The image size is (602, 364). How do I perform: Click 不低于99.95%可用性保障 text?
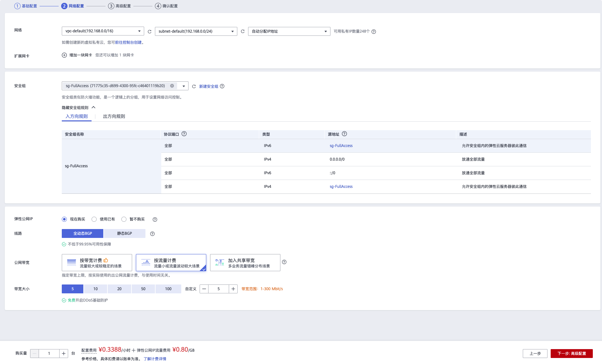pyautogui.click(x=89, y=244)
